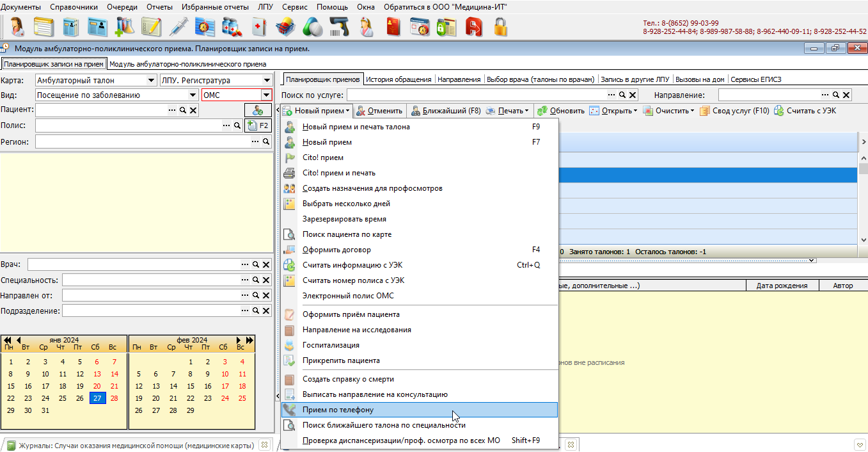This screenshot has height=452, width=868.
Task: Switch to История обращения tab
Action: (x=398, y=79)
